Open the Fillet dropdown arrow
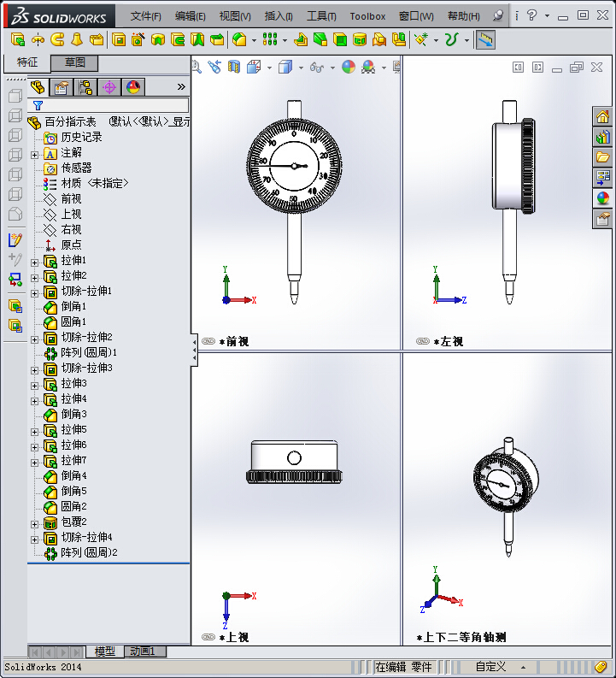This screenshot has width=616, height=678. [x=254, y=41]
